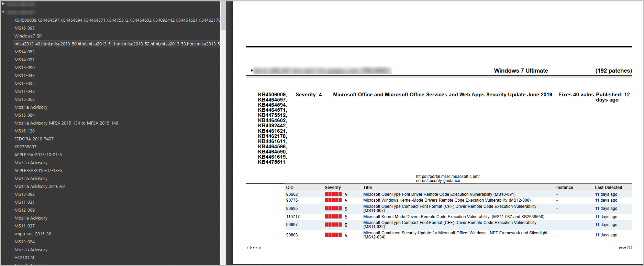Select the MS11-048 bookmark
Screen dimensions: 644x266
coord(24,92)
